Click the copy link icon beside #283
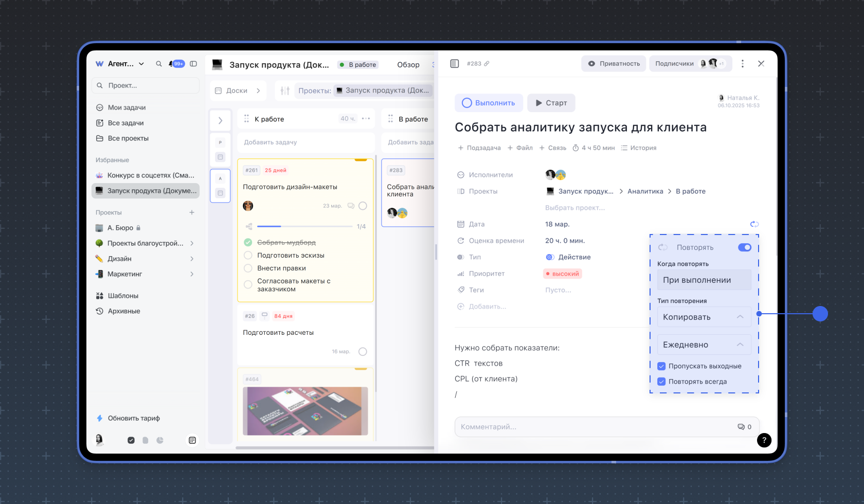This screenshot has width=864, height=504. pos(487,64)
